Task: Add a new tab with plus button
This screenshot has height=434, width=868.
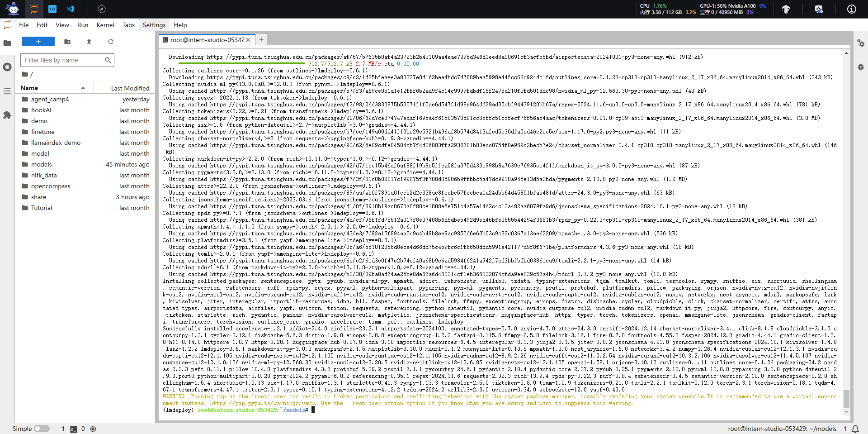Action: 261,40
